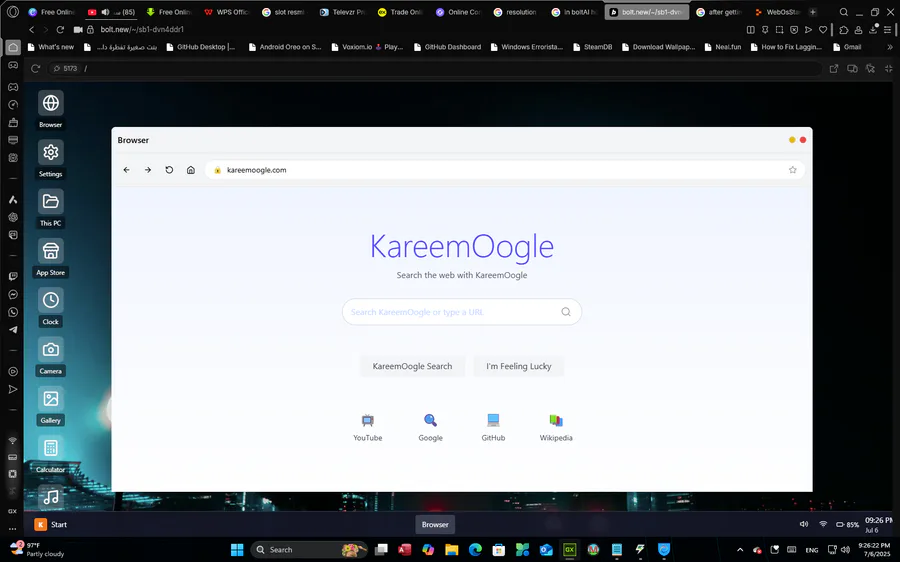Open Opera sidebar home button
The height and width of the screenshot is (562, 900).
tap(13, 48)
